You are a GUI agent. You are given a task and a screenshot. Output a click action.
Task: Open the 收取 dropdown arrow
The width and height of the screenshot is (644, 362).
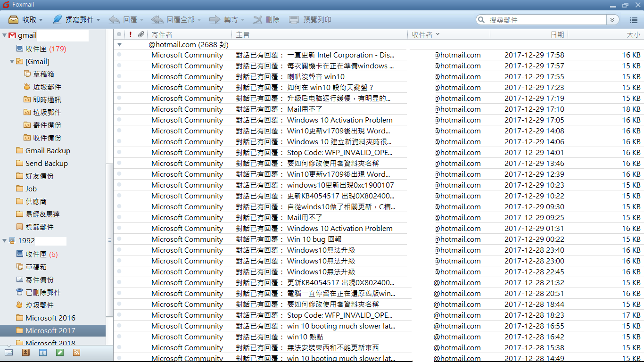[41, 20]
